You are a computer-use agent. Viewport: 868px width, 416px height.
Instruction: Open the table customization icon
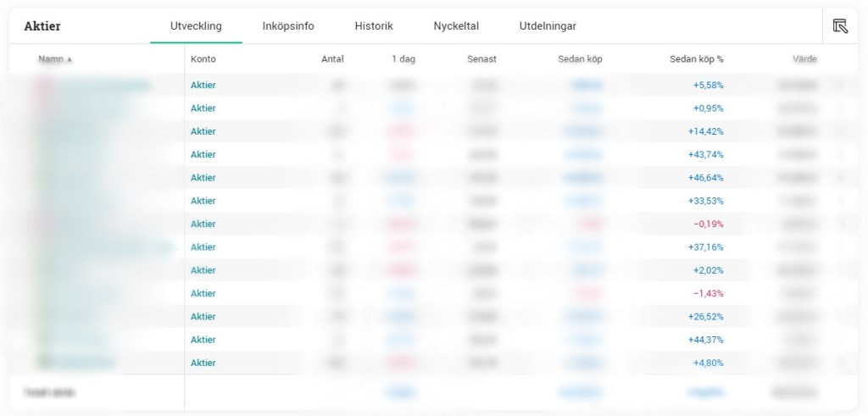click(840, 26)
